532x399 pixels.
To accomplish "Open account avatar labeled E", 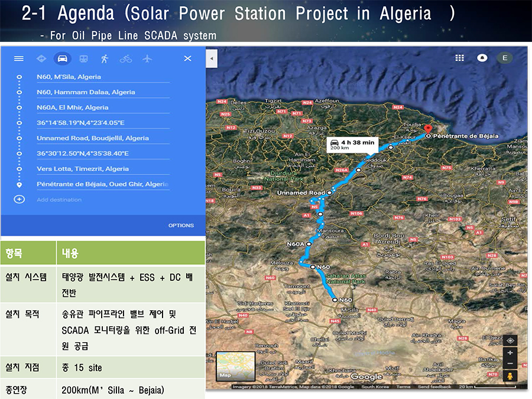I will tap(505, 58).
